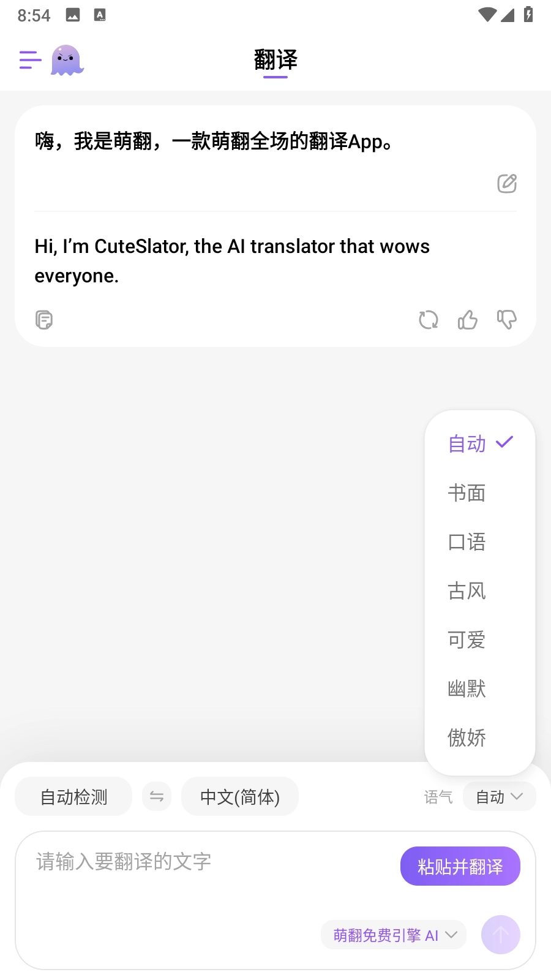
Task: Copy the English translation
Action: click(43, 319)
